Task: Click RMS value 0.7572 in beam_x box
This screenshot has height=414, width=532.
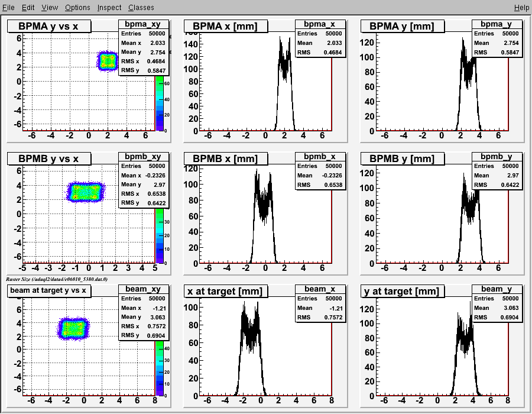Action: (x=333, y=317)
